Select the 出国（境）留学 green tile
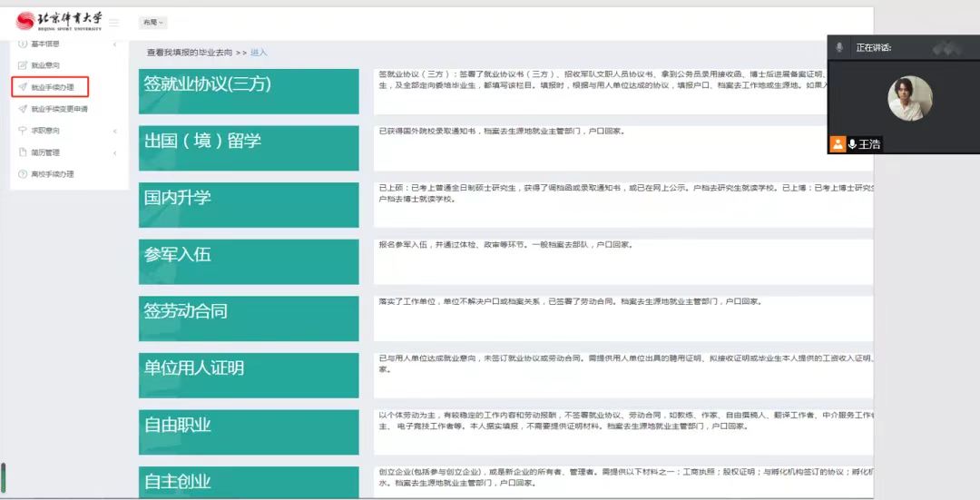 tap(249, 148)
